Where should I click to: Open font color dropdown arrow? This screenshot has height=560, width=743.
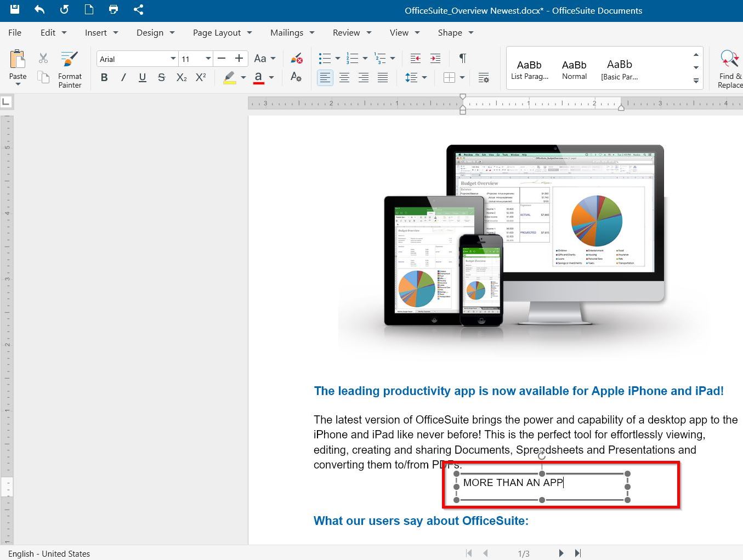[271, 77]
